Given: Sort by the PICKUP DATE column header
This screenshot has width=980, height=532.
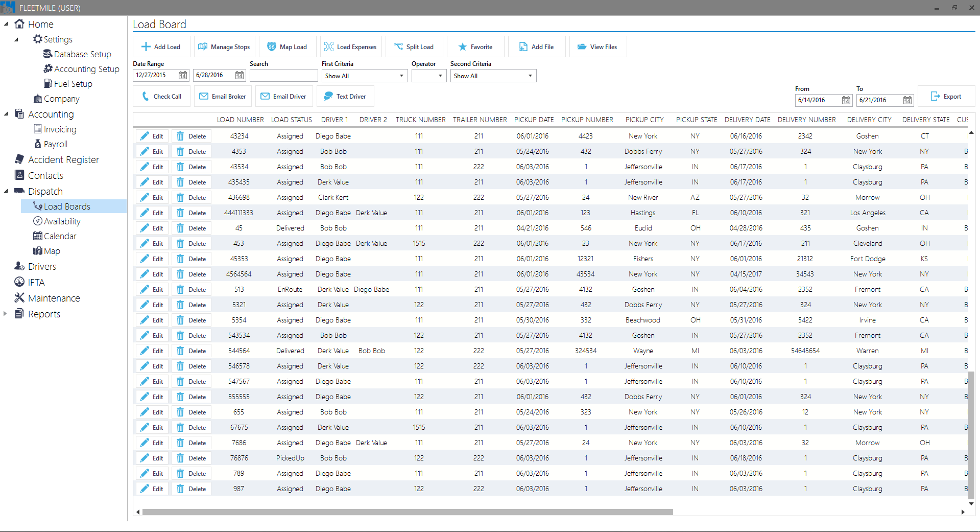Looking at the screenshot, I should [x=534, y=120].
